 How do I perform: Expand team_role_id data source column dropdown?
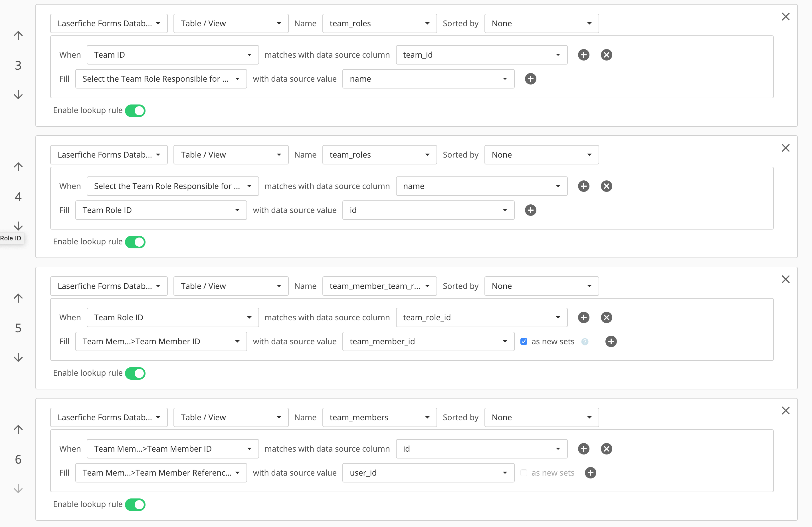tap(481, 317)
